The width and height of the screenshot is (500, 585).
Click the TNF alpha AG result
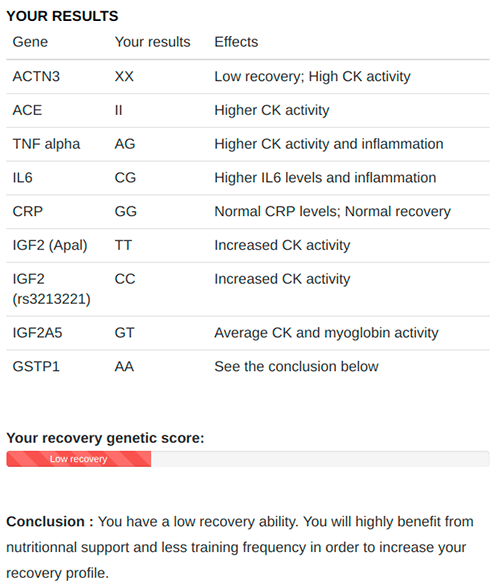tap(125, 144)
